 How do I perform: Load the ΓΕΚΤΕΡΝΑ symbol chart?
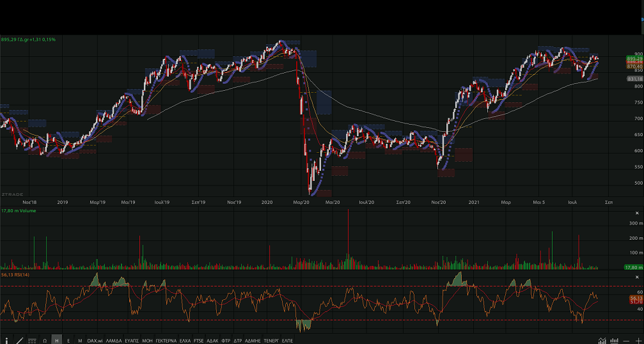pyautogui.click(x=166, y=340)
